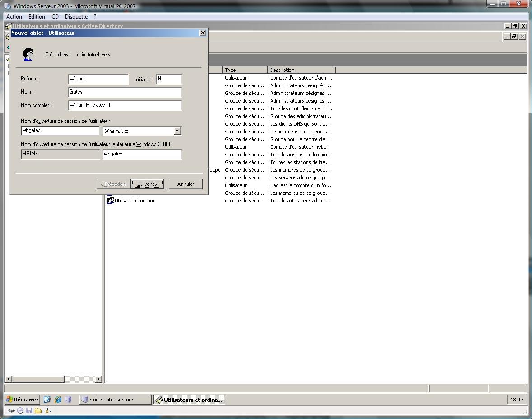Click the user portrait icon in the dialog

click(x=28, y=54)
